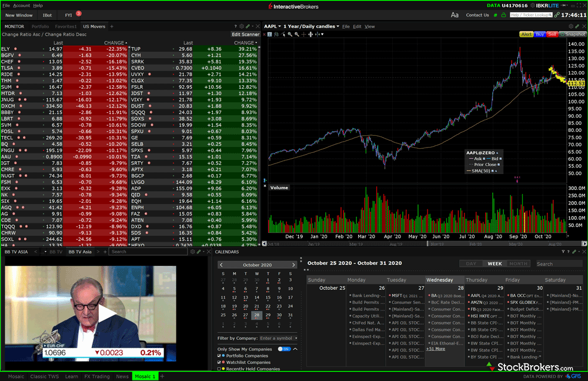Viewport: 588px width, 381px height.
Task: Add a new layout tab with bottom plus
Action: [162, 376]
